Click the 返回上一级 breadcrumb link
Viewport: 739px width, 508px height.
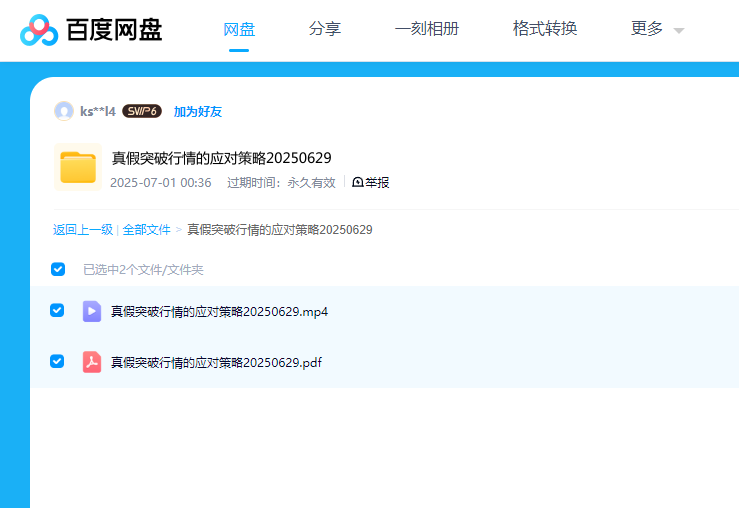click(83, 230)
